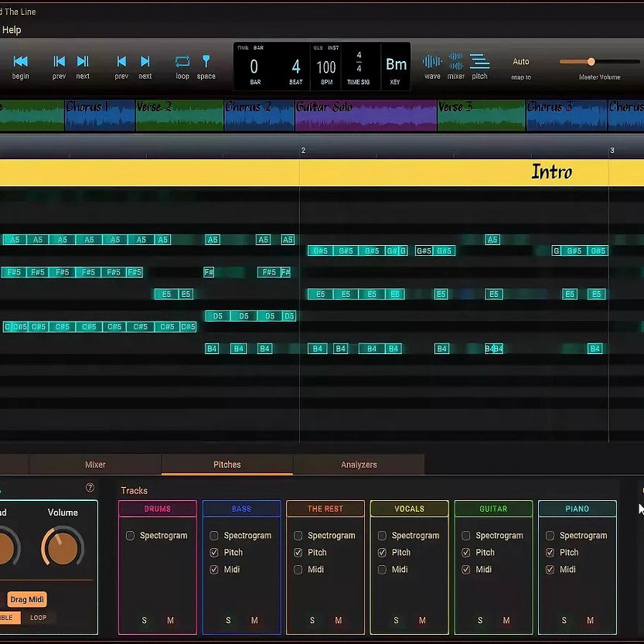Click the yellow Intro section bar
The height and width of the screenshot is (644, 644).
[x=322, y=172]
